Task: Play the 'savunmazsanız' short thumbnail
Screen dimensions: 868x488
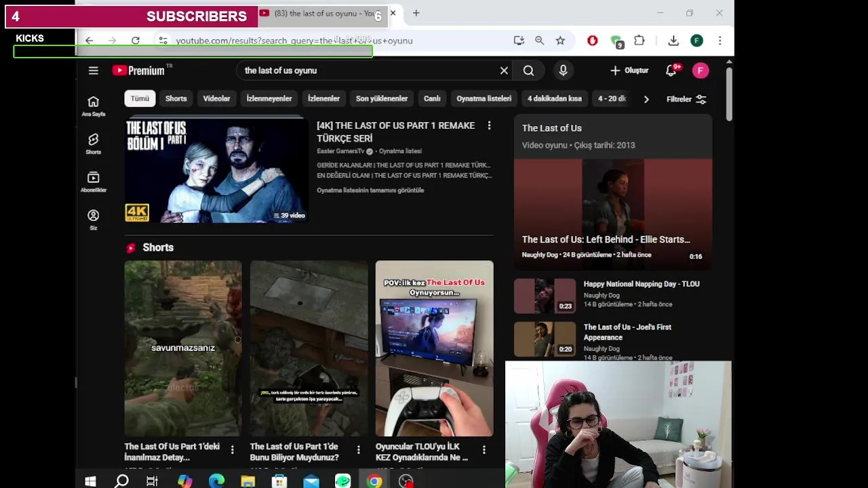Action: click(x=183, y=348)
